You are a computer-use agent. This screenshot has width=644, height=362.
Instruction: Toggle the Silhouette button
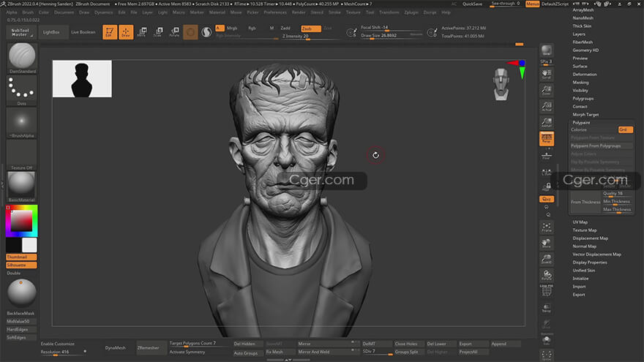point(21,265)
